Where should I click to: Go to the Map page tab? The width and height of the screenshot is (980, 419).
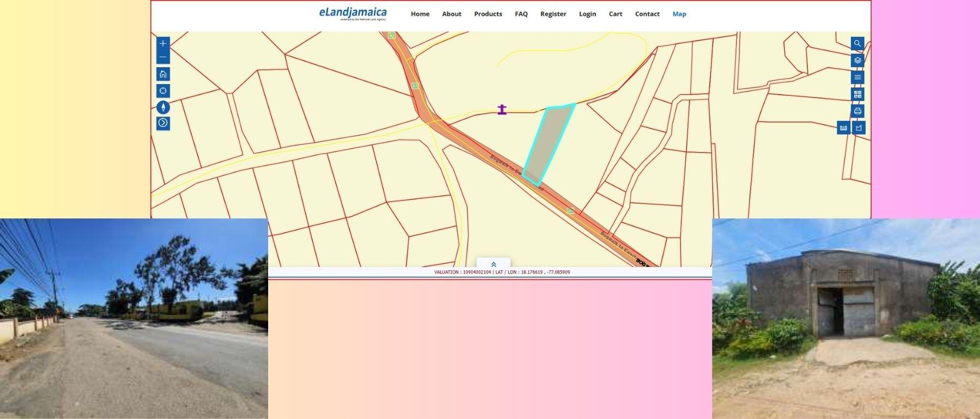coord(679,14)
